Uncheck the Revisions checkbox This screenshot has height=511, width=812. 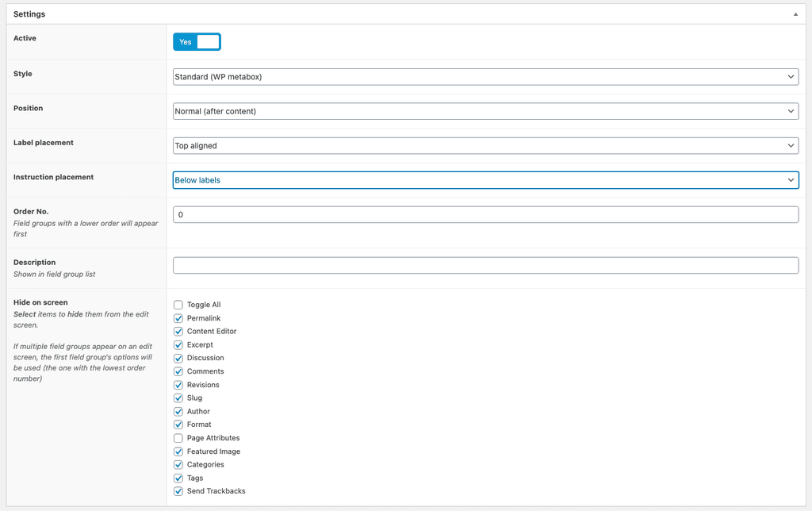pos(178,385)
